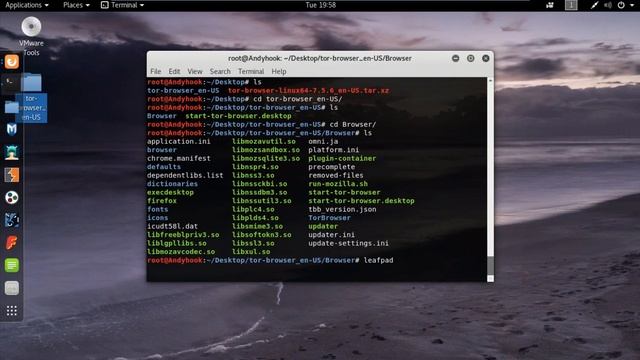The image size is (640, 360).
Task: Open the terminal Search menu
Action: [x=220, y=71]
